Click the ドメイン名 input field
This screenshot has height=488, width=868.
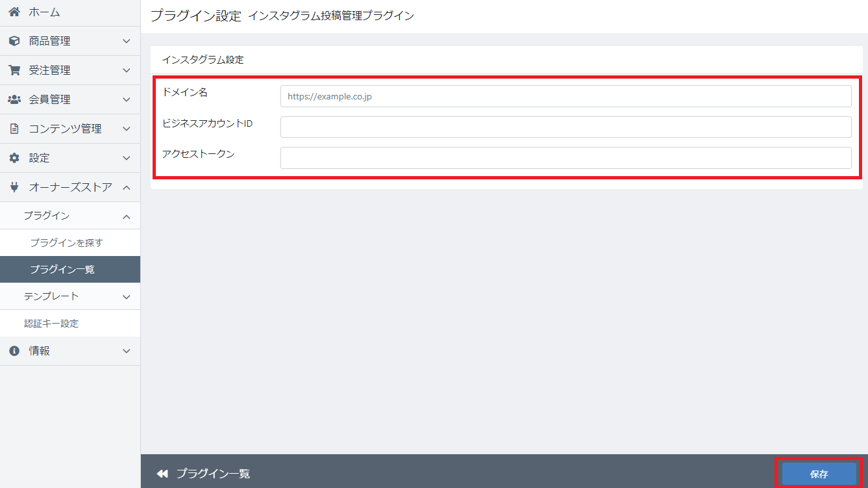click(565, 96)
